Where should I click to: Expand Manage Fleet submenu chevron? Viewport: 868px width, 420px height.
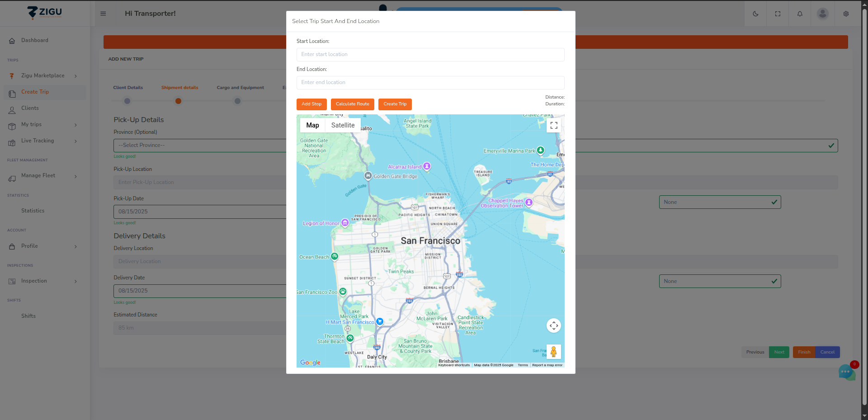pos(75,176)
